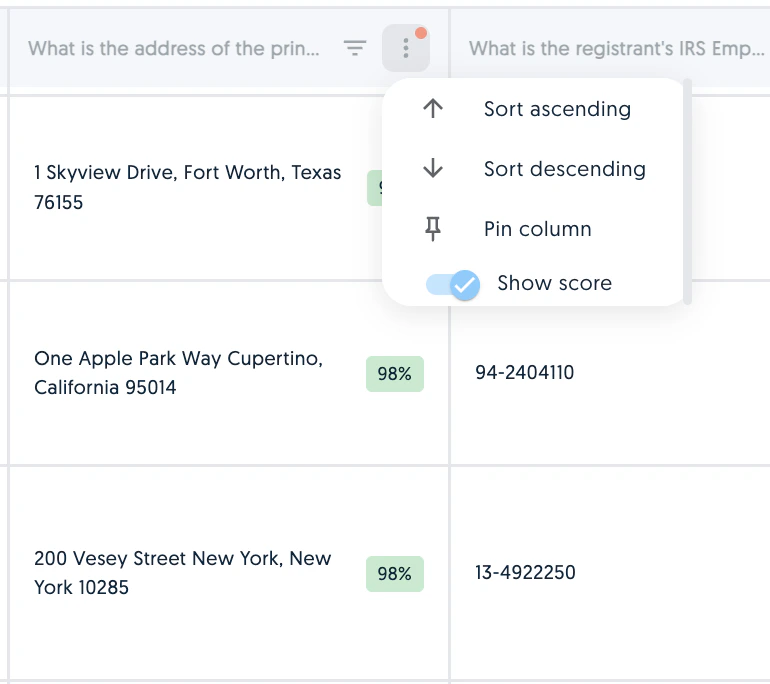Click the partially hidden score badge for Skyview Drive
Image resolution: width=770 pixels, height=684 pixels.
click(x=375, y=188)
